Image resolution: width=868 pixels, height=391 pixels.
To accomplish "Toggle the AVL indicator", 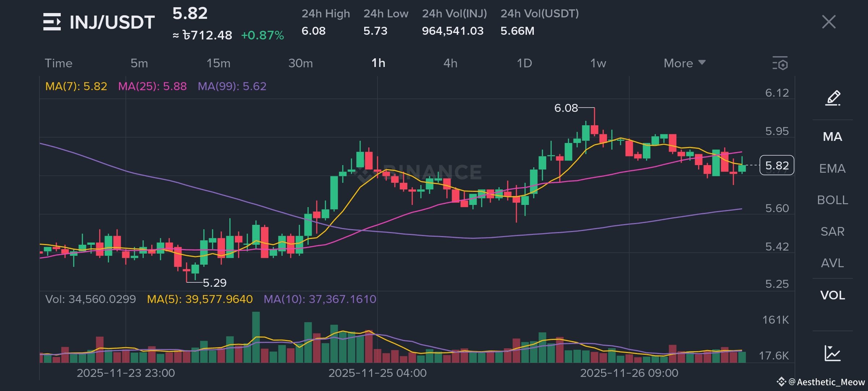I will (x=833, y=263).
